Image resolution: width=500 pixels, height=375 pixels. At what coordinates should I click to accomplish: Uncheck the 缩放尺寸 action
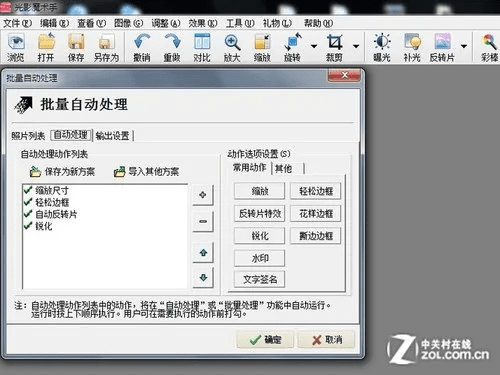(28, 190)
